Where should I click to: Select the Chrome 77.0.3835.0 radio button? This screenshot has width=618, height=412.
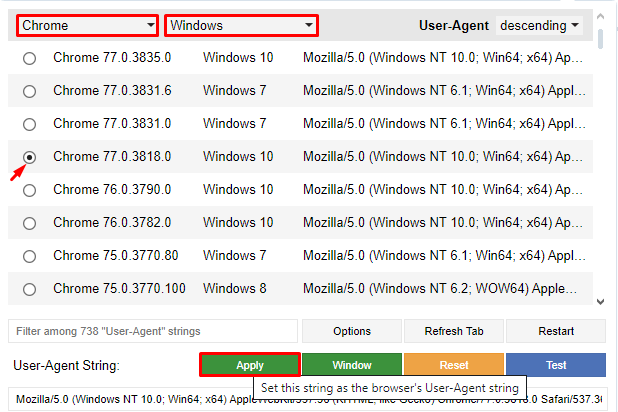30,58
